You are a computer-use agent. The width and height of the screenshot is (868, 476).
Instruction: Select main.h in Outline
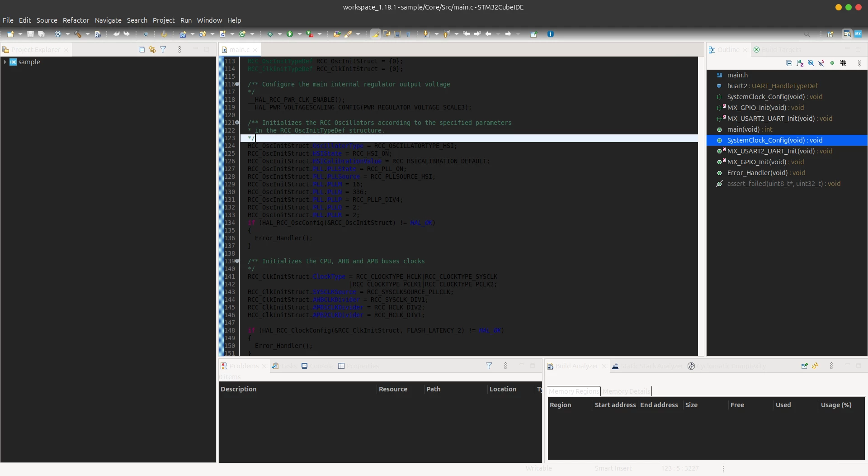pos(787,75)
